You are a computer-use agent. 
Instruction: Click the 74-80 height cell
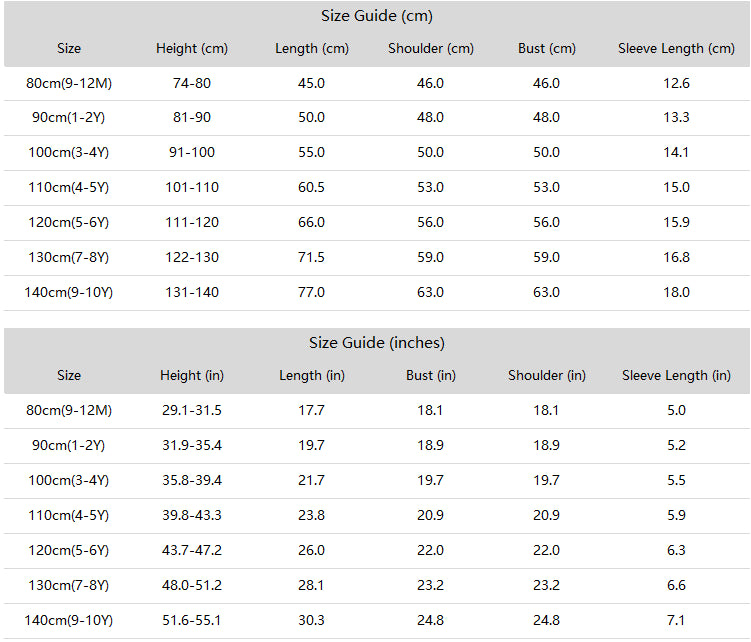tap(192, 83)
